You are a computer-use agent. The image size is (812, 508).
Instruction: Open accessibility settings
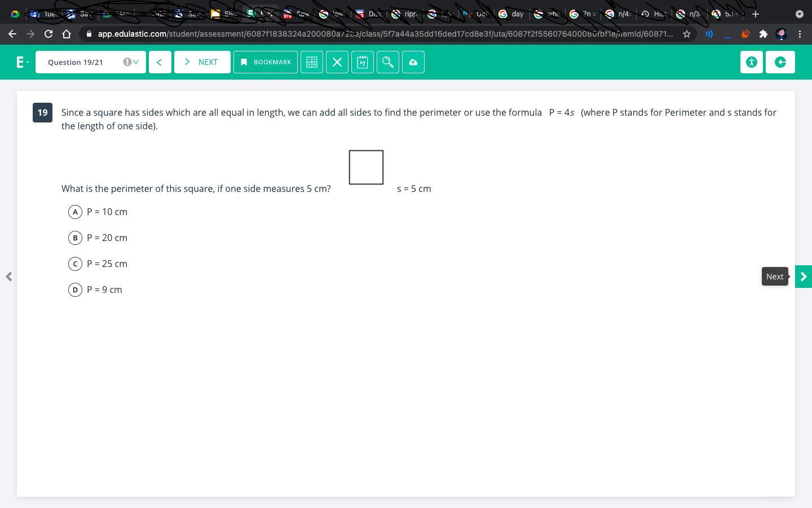click(752, 62)
